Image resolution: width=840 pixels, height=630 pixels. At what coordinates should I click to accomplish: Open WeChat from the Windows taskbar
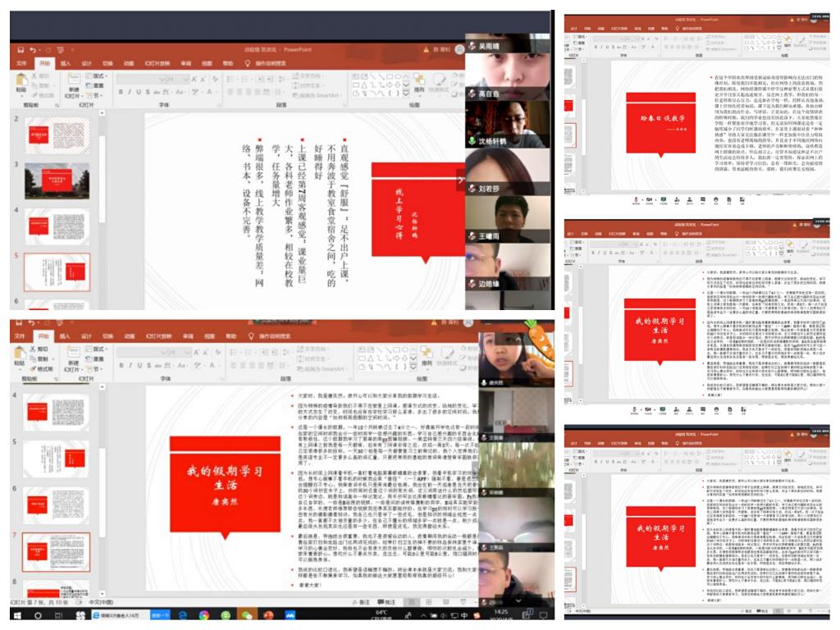(246, 614)
